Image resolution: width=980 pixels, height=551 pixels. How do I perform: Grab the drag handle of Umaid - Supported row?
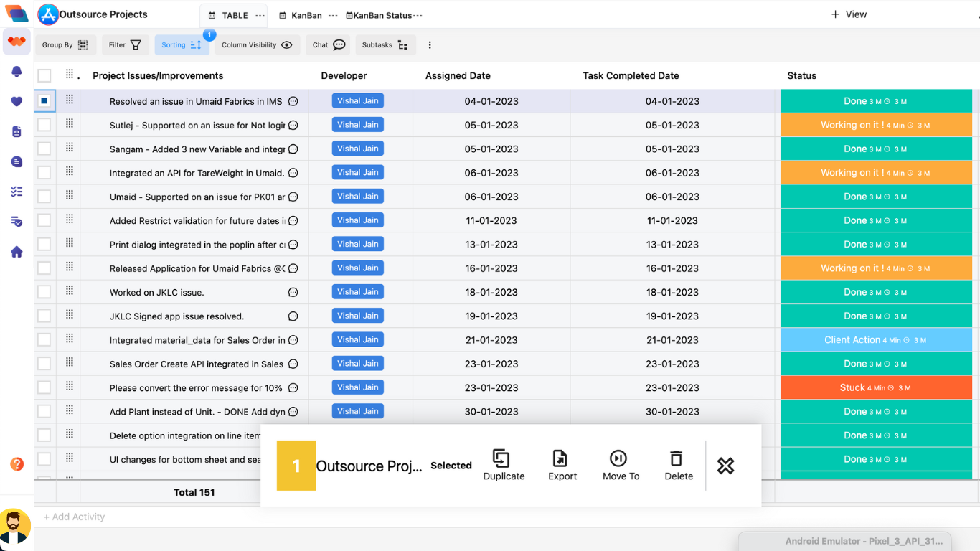[x=70, y=195]
